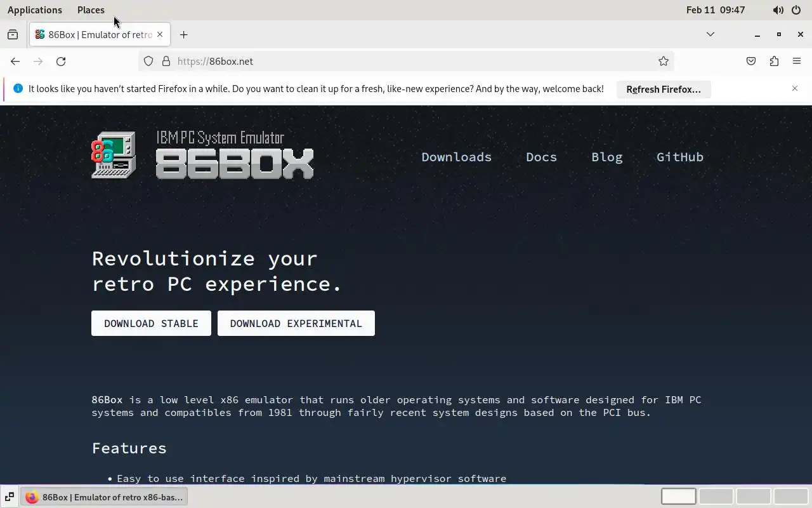The width and height of the screenshot is (812, 508).
Task: Open tracking protection shield icon
Action: 148,62
